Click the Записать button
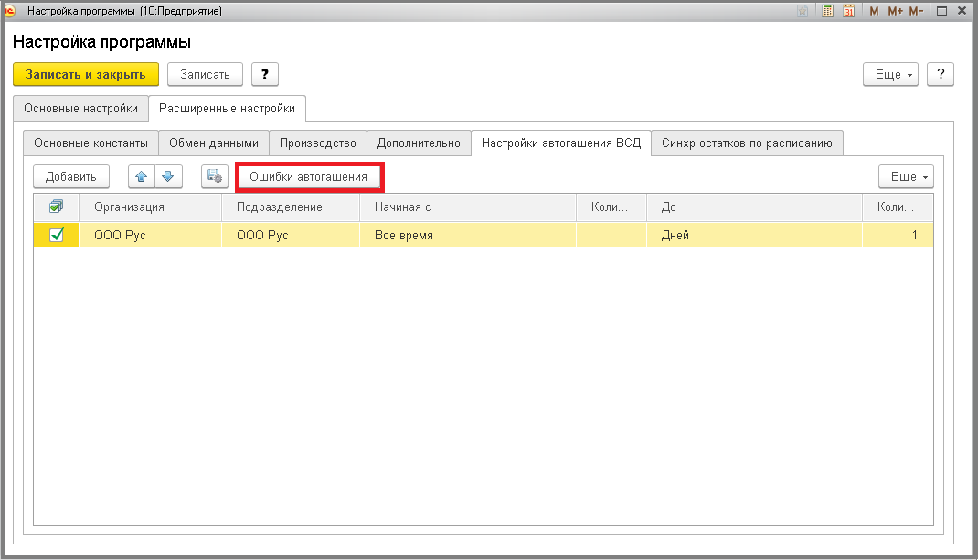 (x=206, y=74)
